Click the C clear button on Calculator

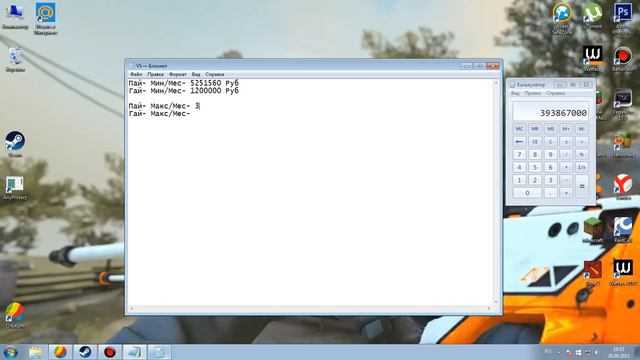point(550,142)
